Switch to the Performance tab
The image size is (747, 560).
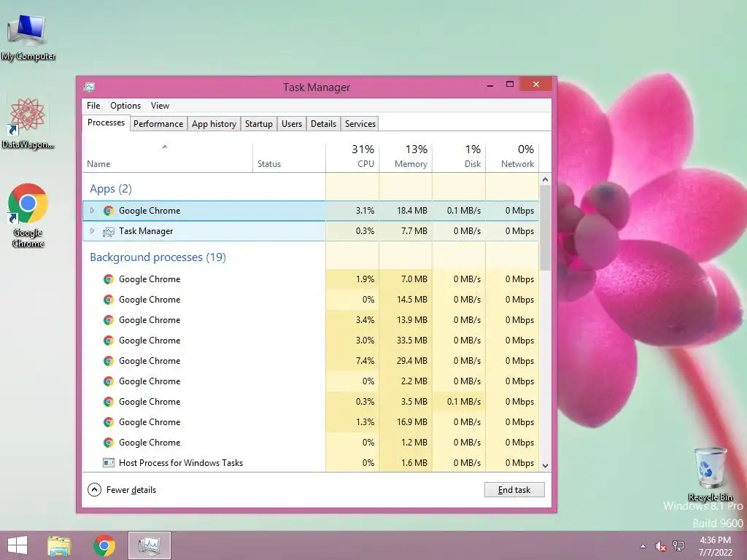(158, 124)
